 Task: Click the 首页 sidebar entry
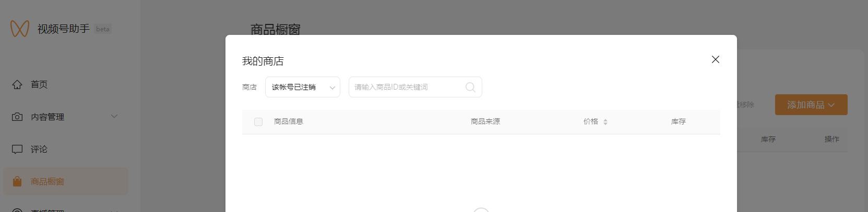[65, 84]
